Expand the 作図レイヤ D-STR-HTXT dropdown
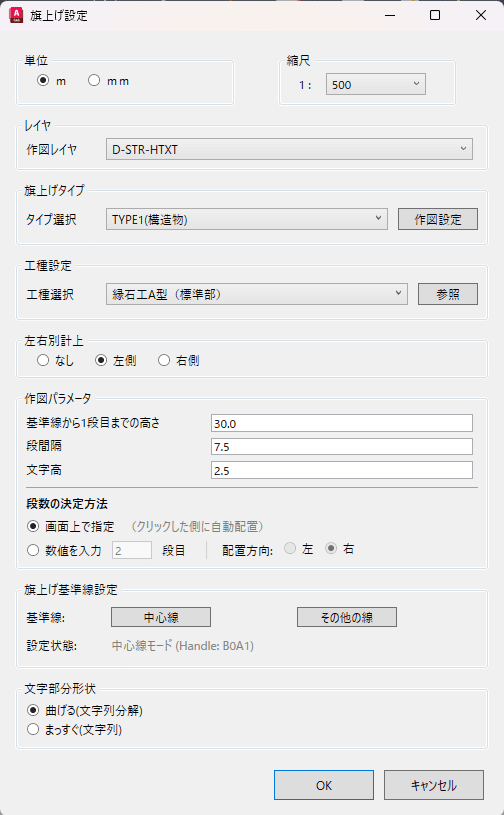Image resolution: width=504 pixels, height=815 pixels. [x=289, y=149]
